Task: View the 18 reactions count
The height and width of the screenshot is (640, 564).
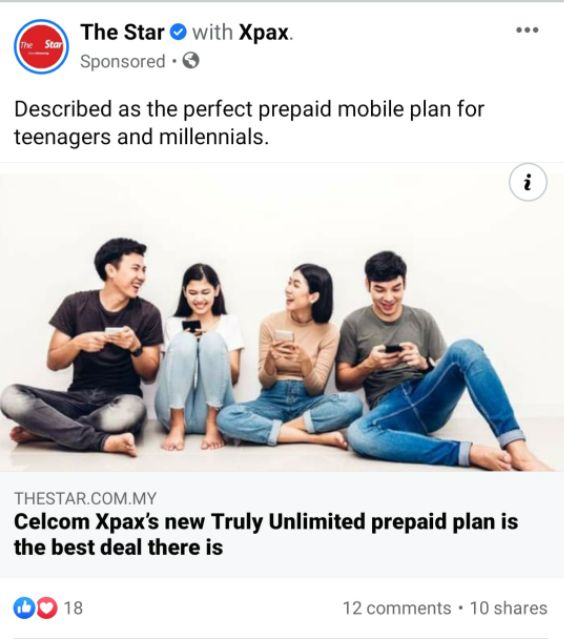Action: [x=73, y=608]
